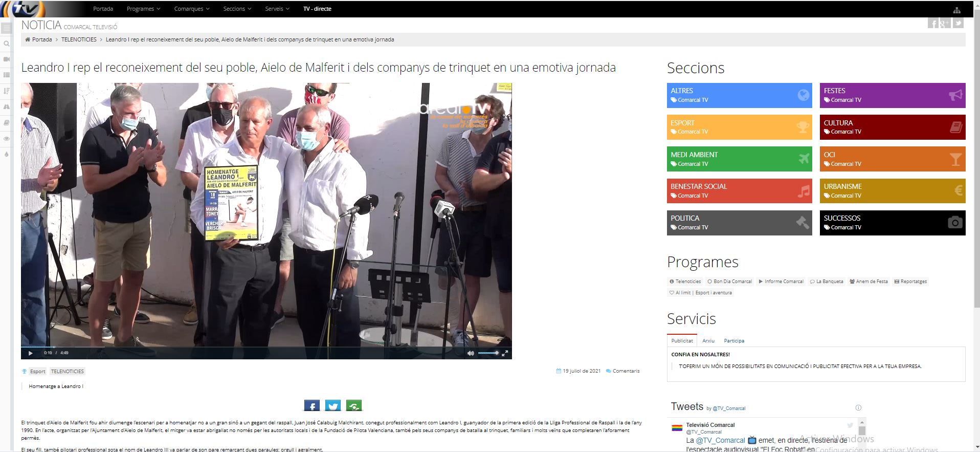Open the ESPORT section tile
This screenshot has width=980, height=452.
[x=739, y=127]
